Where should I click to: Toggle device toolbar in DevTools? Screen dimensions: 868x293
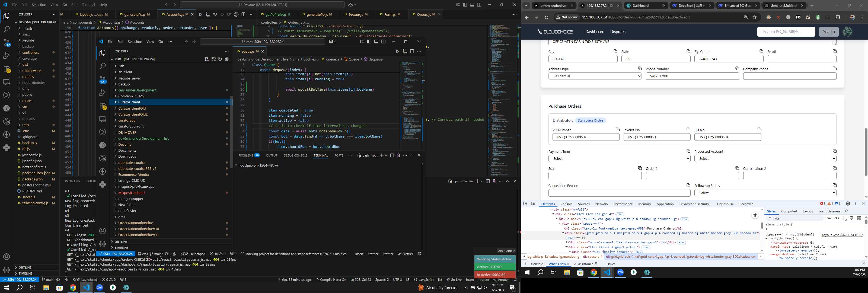coord(533,204)
